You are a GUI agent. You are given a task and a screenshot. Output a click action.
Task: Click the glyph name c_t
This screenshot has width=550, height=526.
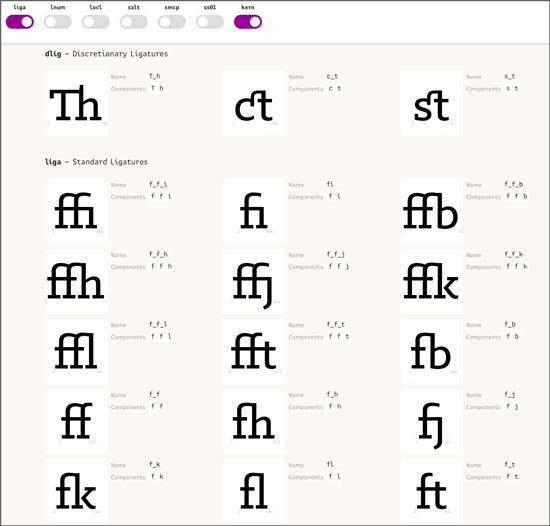click(x=332, y=76)
